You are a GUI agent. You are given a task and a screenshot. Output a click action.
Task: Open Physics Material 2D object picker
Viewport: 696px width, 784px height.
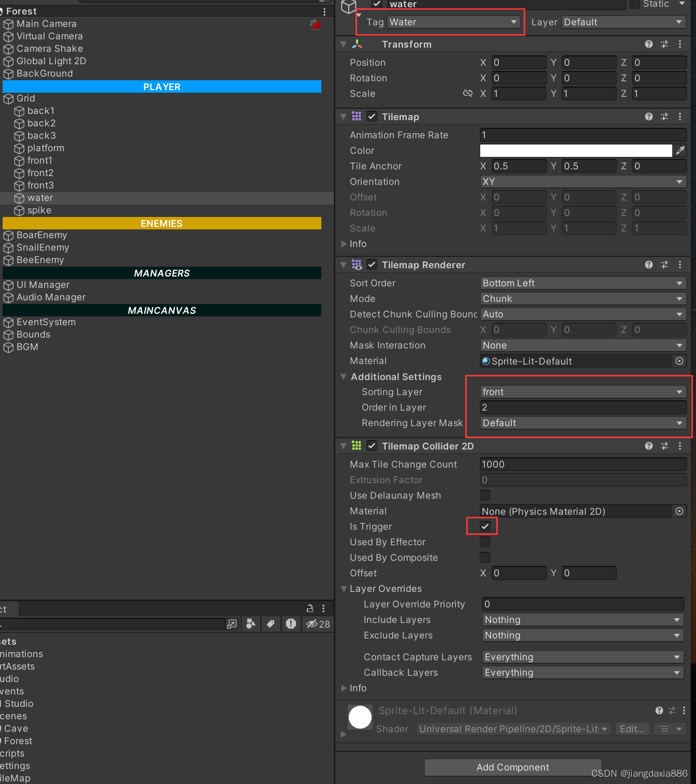click(679, 511)
